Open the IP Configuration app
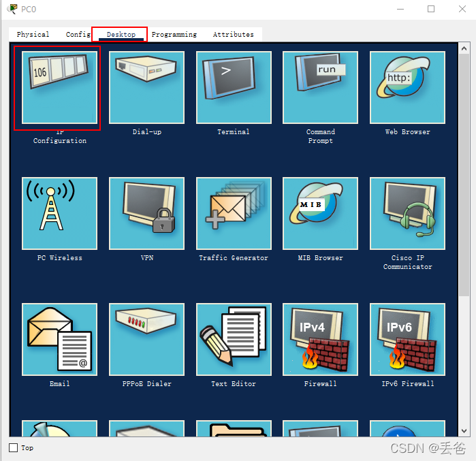 (59, 87)
